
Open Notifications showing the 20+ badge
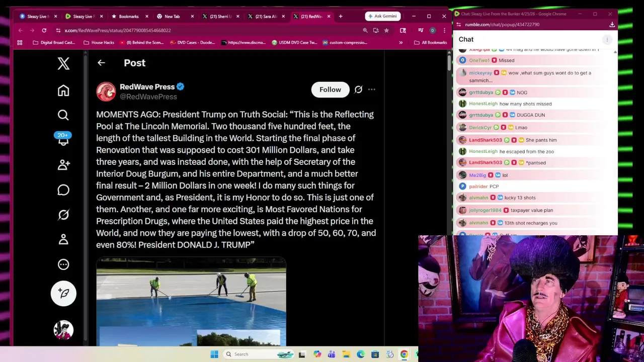[x=63, y=139]
